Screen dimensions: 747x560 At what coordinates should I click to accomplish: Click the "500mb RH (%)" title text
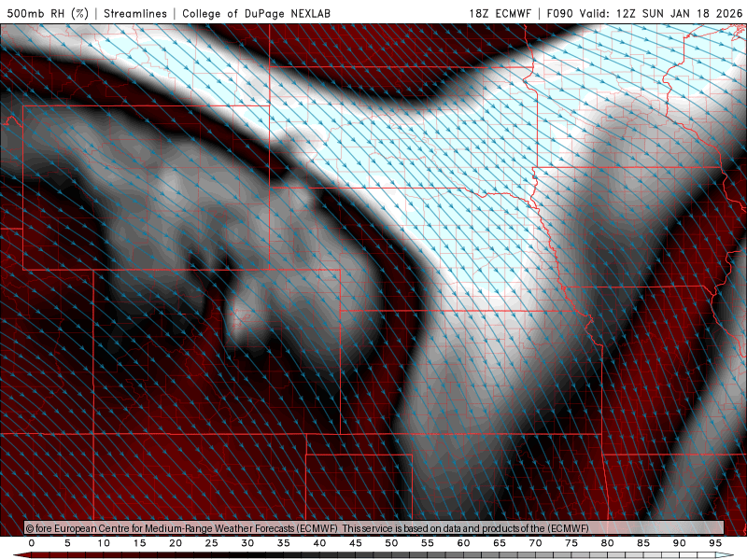[x=48, y=13]
